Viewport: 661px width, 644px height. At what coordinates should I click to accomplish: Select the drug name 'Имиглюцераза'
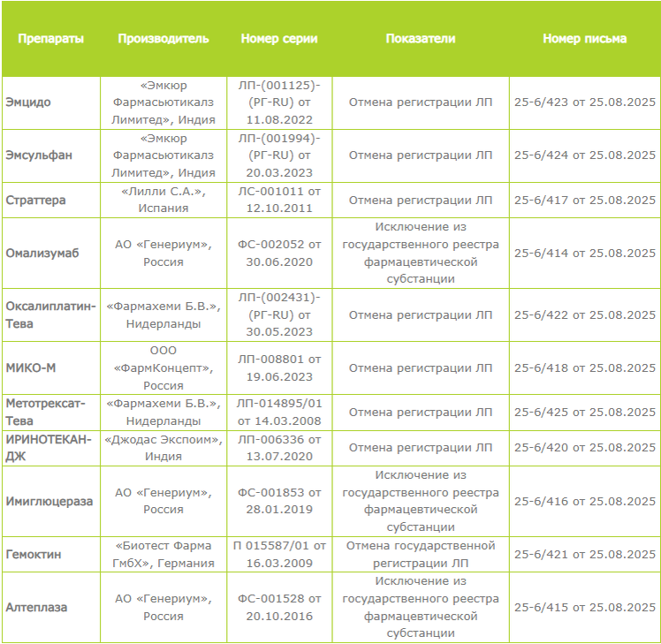49,502
